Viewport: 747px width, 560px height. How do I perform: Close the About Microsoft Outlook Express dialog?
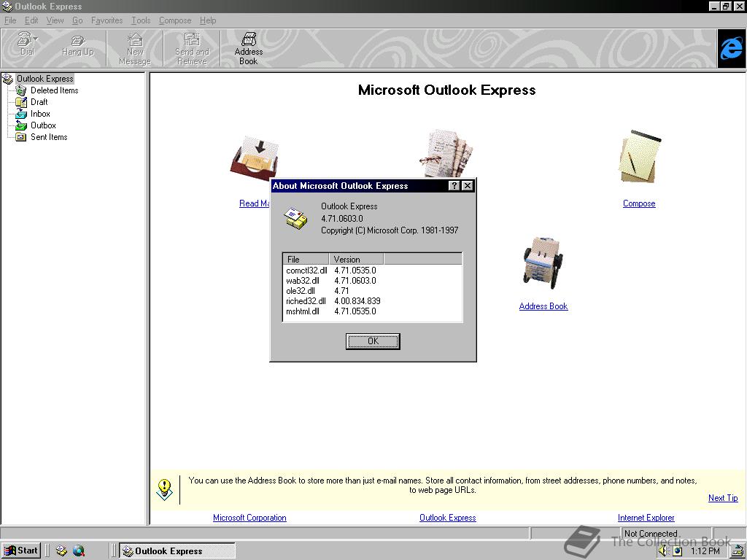pyautogui.click(x=468, y=186)
